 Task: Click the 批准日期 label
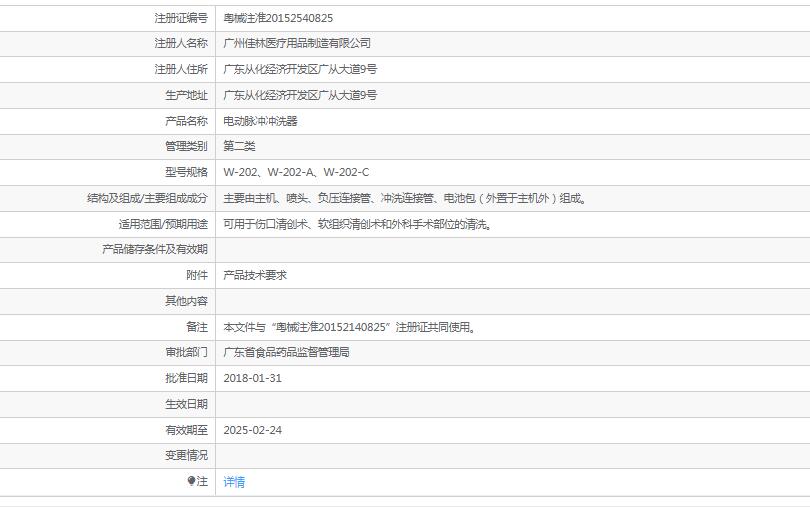pos(186,378)
